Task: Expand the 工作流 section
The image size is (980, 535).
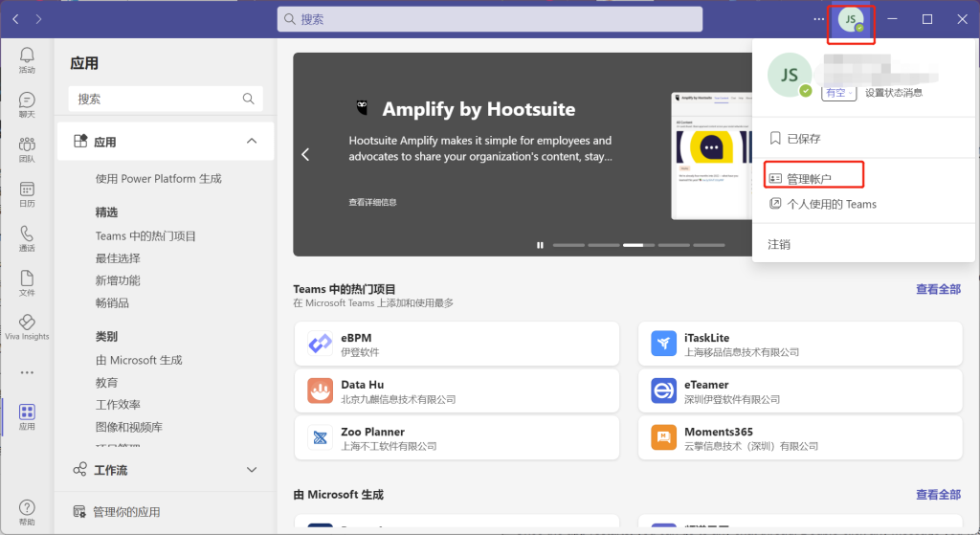Action: pos(252,470)
